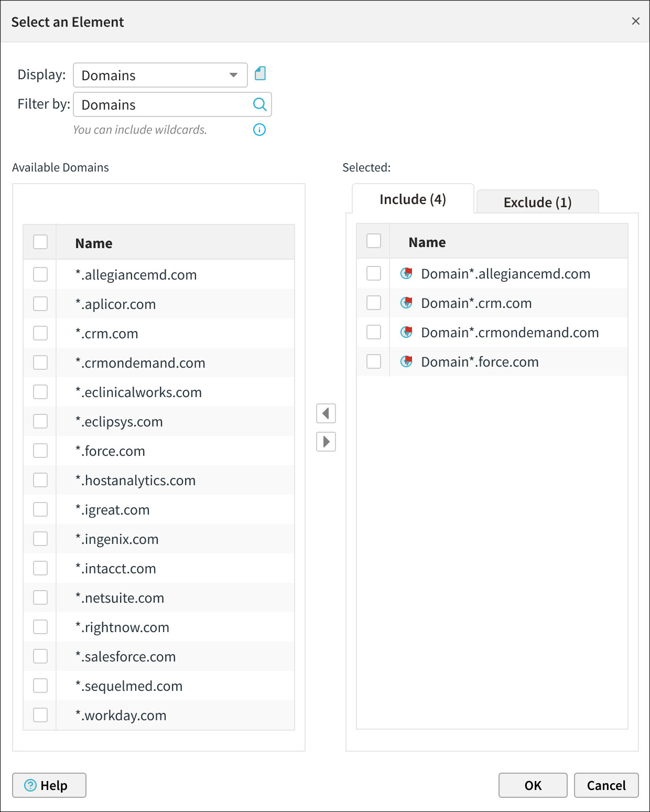Toggle checkbox for selected Domain*.crmondemand.com
The height and width of the screenshot is (812, 650).
pos(374,332)
